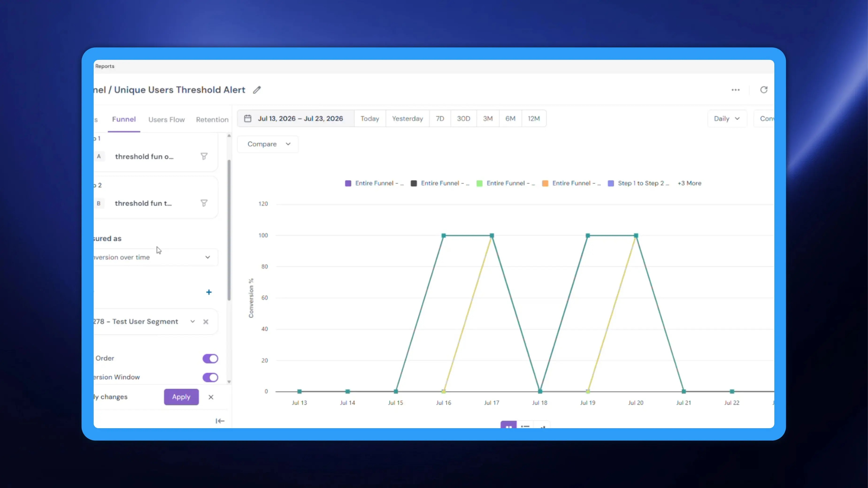
Task: Open the Daily granularity dropdown
Action: click(x=727, y=118)
